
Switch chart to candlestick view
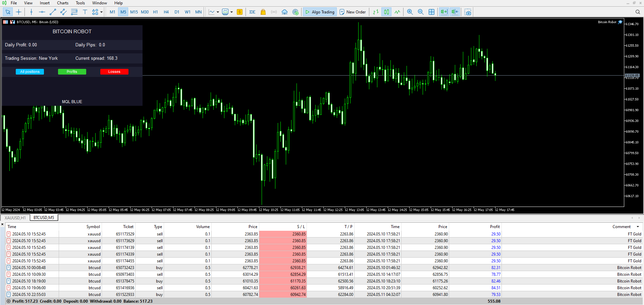coord(386,12)
